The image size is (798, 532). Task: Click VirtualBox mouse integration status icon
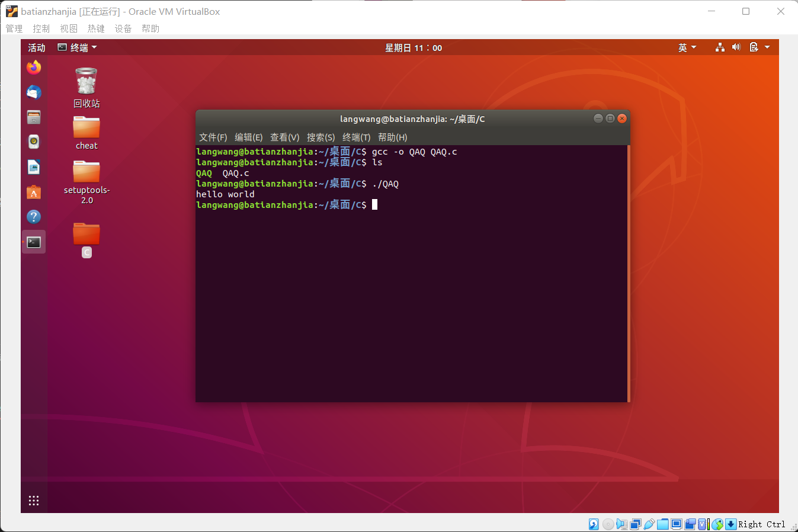pos(717,524)
